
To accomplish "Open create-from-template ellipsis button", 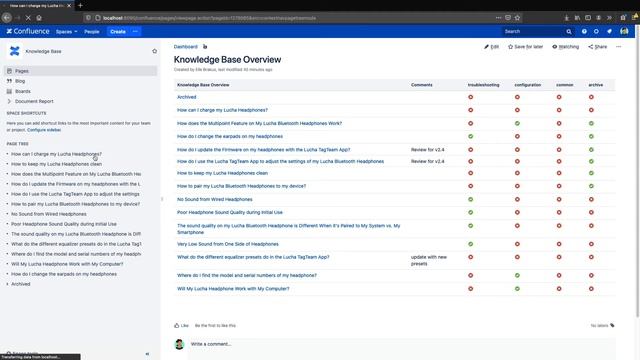I will tap(136, 31).
